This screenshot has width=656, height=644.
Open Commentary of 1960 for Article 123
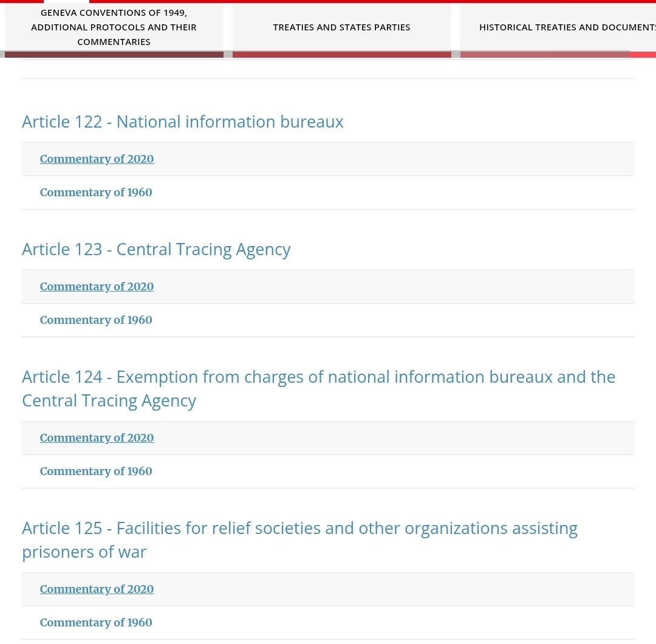(x=96, y=320)
